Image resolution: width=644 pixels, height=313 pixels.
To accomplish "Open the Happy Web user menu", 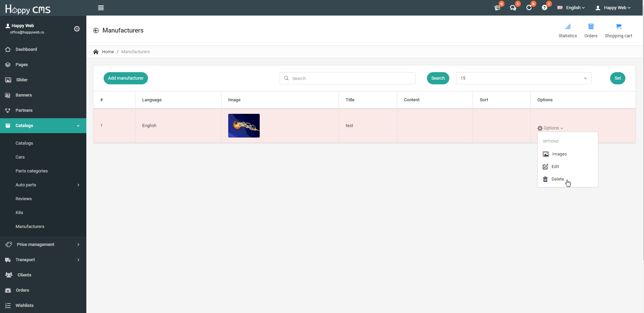I will click(613, 8).
